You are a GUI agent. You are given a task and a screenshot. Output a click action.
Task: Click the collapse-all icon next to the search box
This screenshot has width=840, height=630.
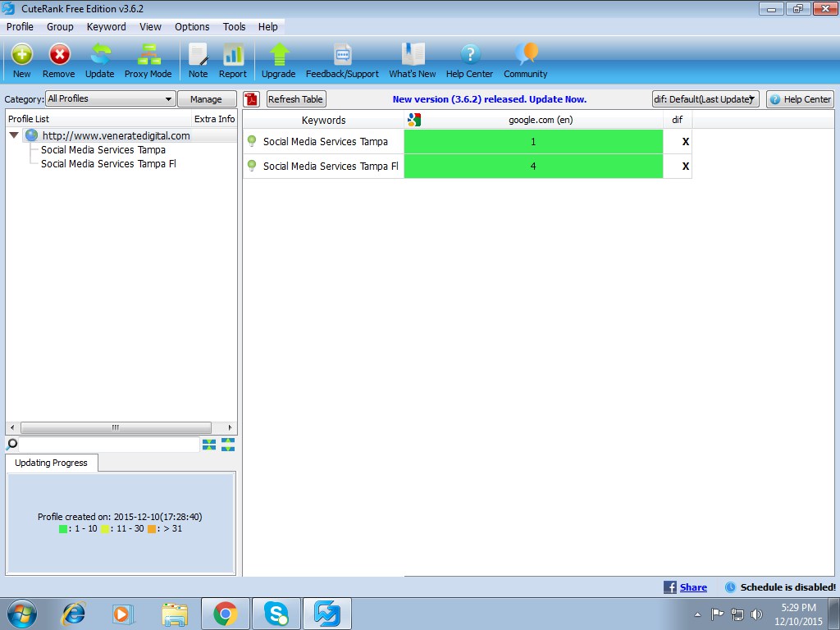pos(209,445)
